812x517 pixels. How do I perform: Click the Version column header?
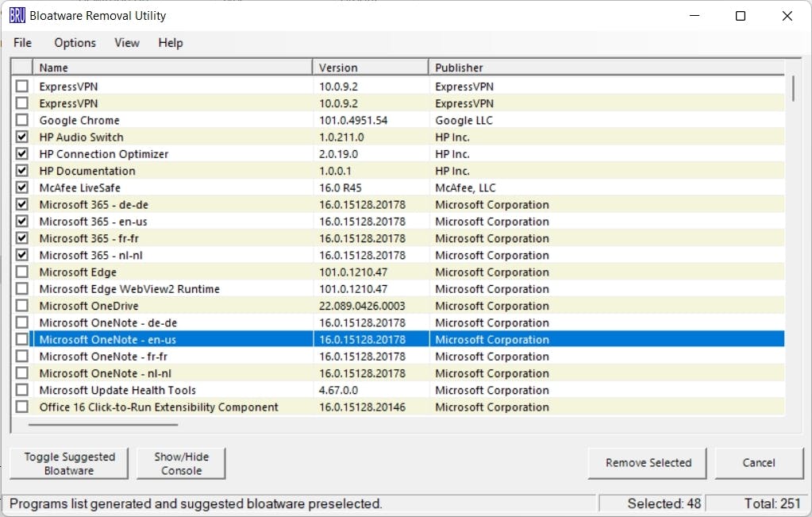(x=370, y=68)
